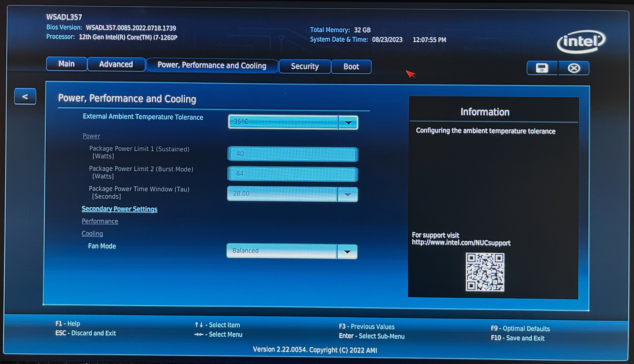Image resolution: width=634 pixels, height=364 pixels.
Task: Open the Performance sub-menu link
Action: click(100, 221)
